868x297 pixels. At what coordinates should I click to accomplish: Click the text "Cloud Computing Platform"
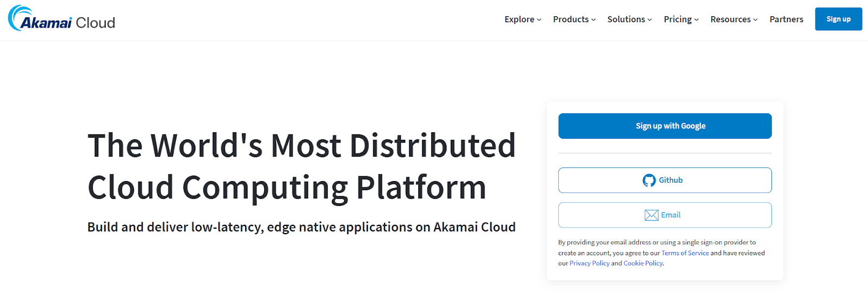click(x=287, y=188)
